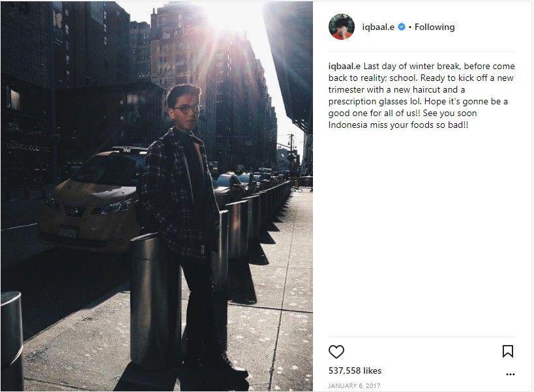The image size is (534, 392).
Task: View the 537,558 likes list
Action: tap(355, 370)
